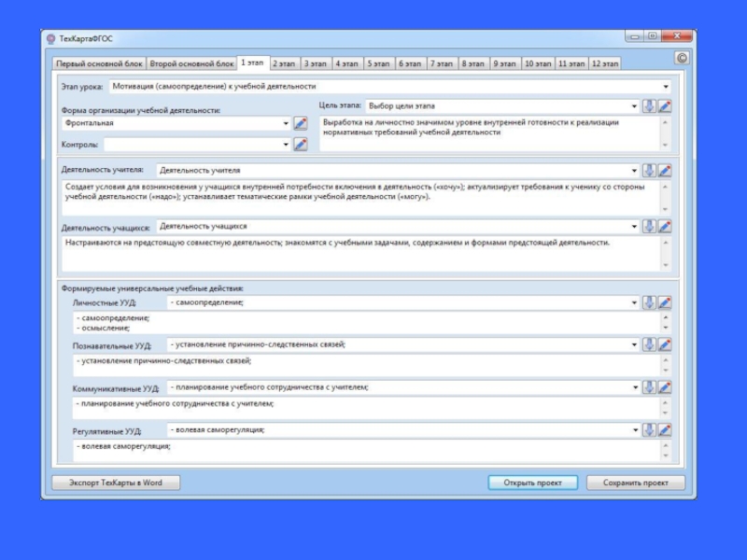Expand the Личностные УУД dropdown list
The width and height of the screenshot is (747, 560).
click(634, 302)
